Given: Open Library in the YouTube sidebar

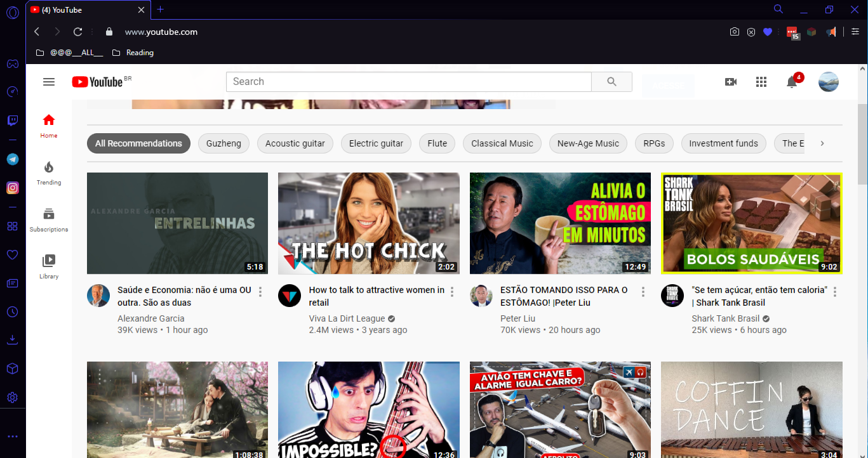Looking at the screenshot, I should pyautogui.click(x=49, y=266).
